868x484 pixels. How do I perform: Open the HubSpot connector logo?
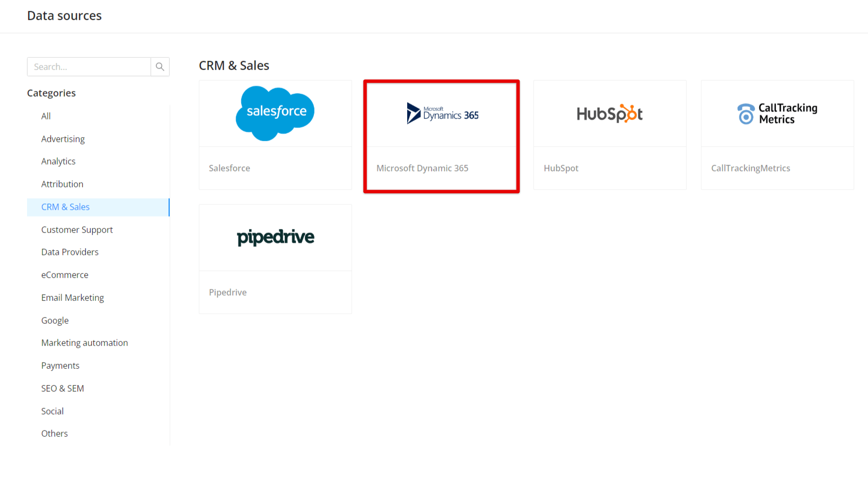pyautogui.click(x=609, y=113)
